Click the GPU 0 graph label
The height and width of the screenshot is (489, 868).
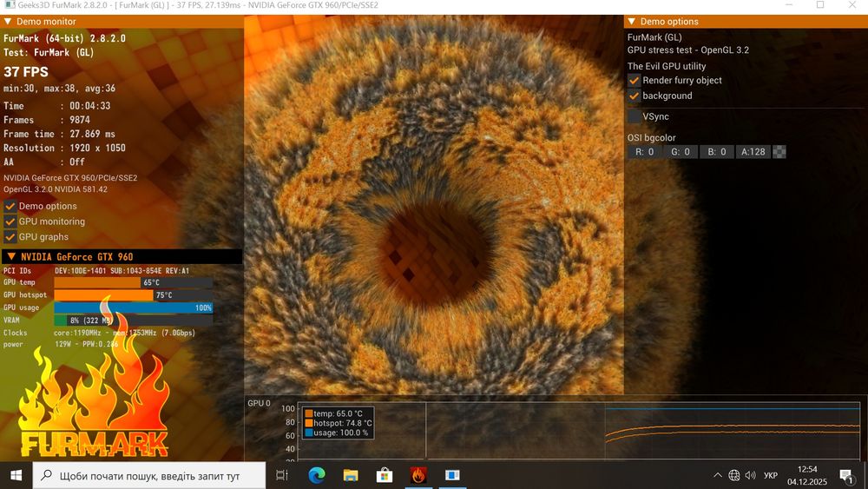tap(259, 403)
